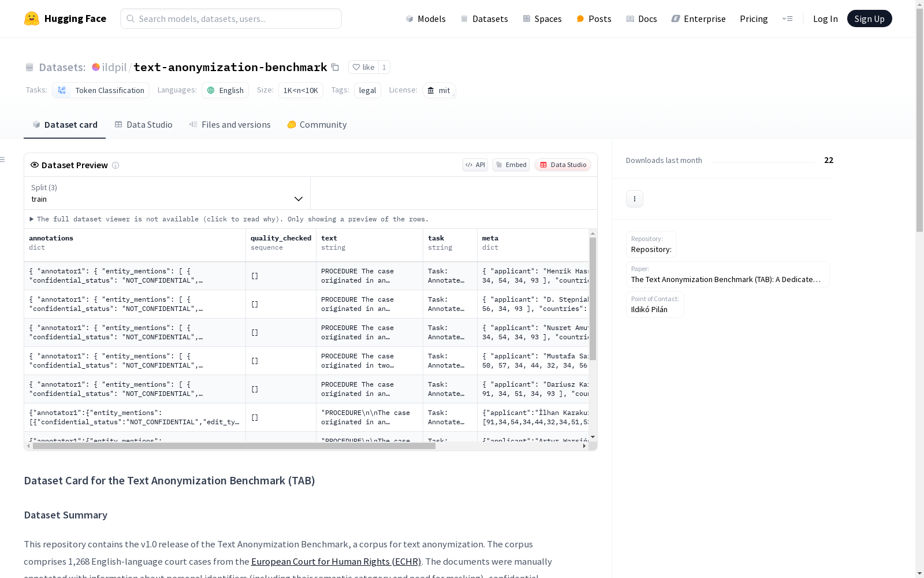Image resolution: width=924 pixels, height=578 pixels.
Task: Open the more options kebab menu
Action: [635, 199]
